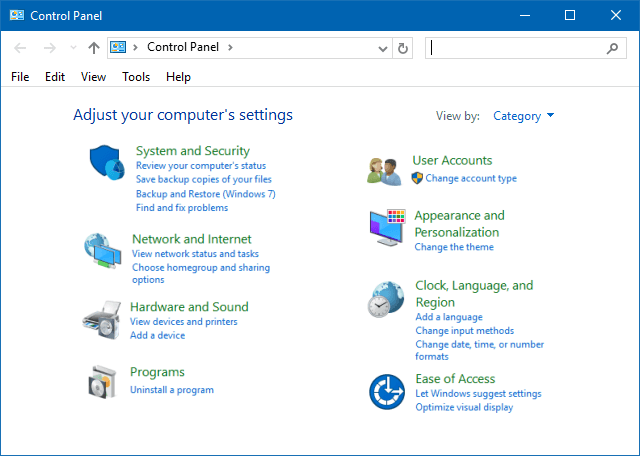Refresh the Control Panel view
The image size is (640, 456).
402,48
